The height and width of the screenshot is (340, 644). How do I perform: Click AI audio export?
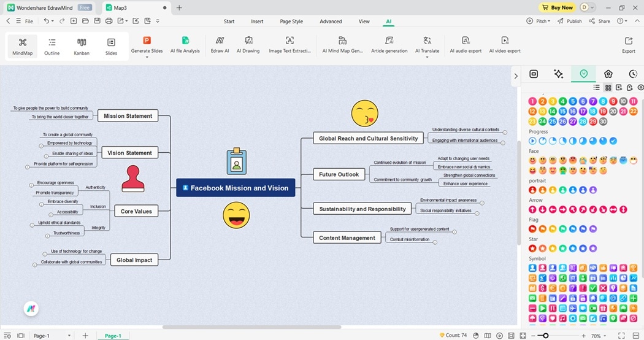(x=466, y=44)
